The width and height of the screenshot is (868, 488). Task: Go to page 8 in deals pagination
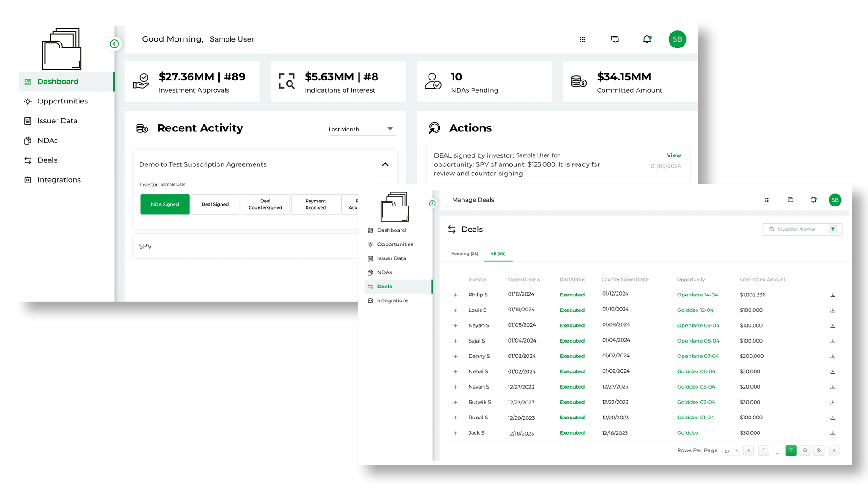coord(805,450)
